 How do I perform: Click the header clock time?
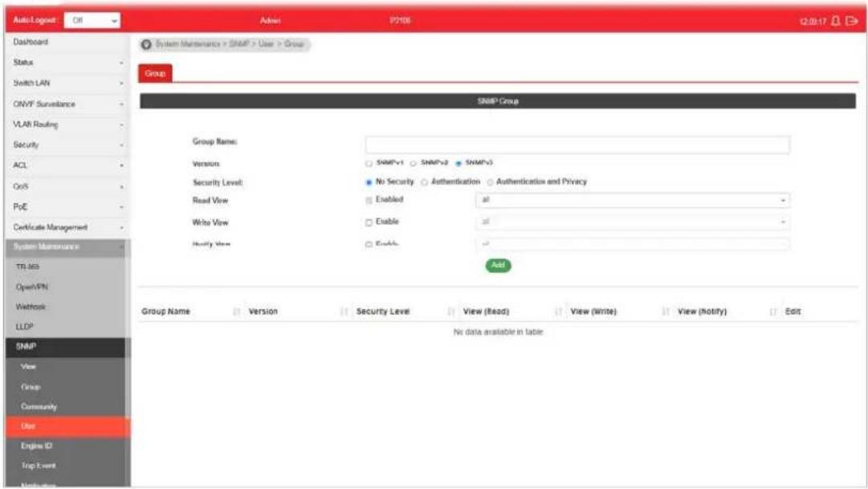point(813,22)
